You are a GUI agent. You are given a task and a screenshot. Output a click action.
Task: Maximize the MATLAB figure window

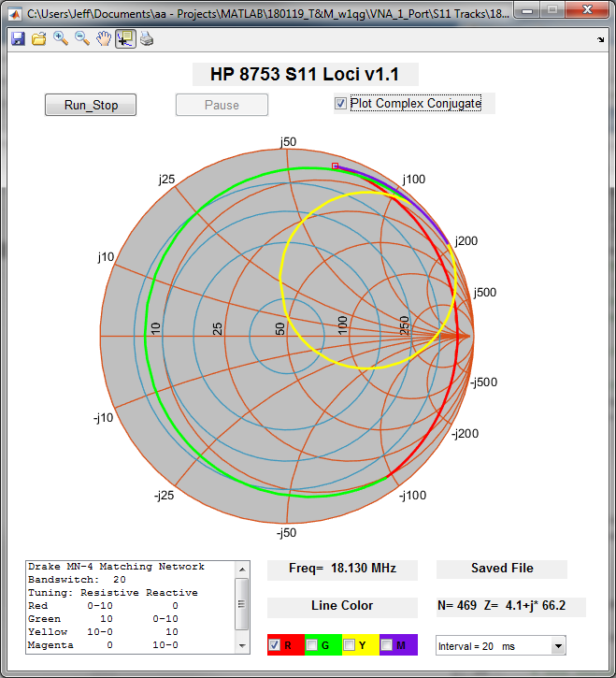click(x=552, y=10)
